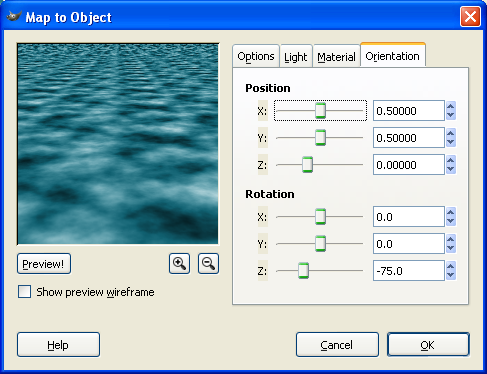Click the Rotation Z value field
This screenshot has width=487, height=374.
point(409,271)
